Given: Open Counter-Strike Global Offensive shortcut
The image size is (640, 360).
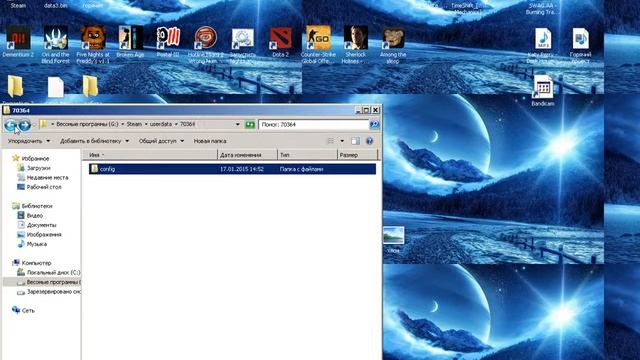Looking at the screenshot, I should coord(318,44).
